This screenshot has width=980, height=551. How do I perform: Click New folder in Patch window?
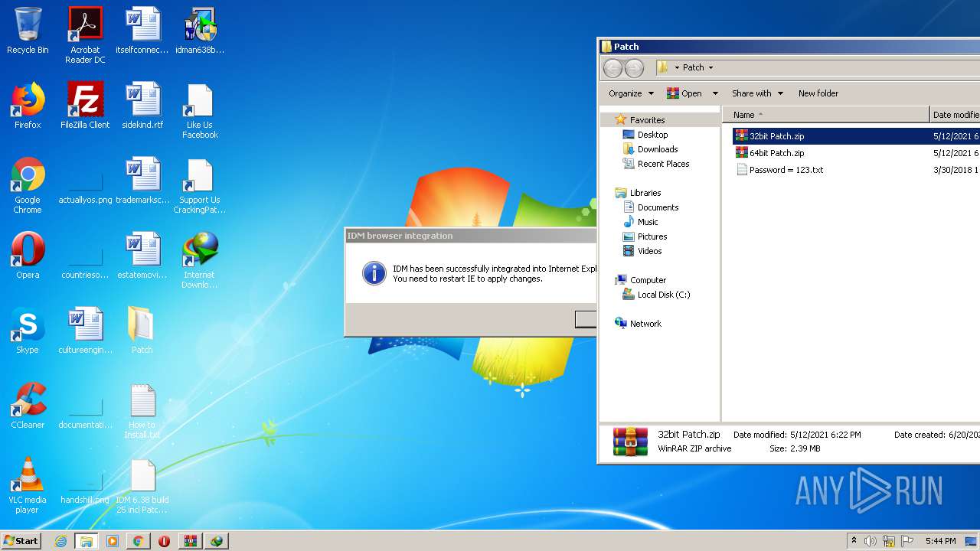pos(818,93)
